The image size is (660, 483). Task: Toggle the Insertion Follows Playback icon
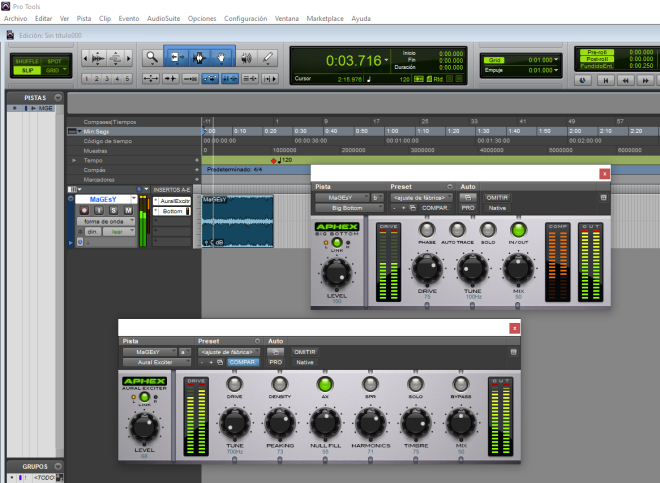click(269, 78)
